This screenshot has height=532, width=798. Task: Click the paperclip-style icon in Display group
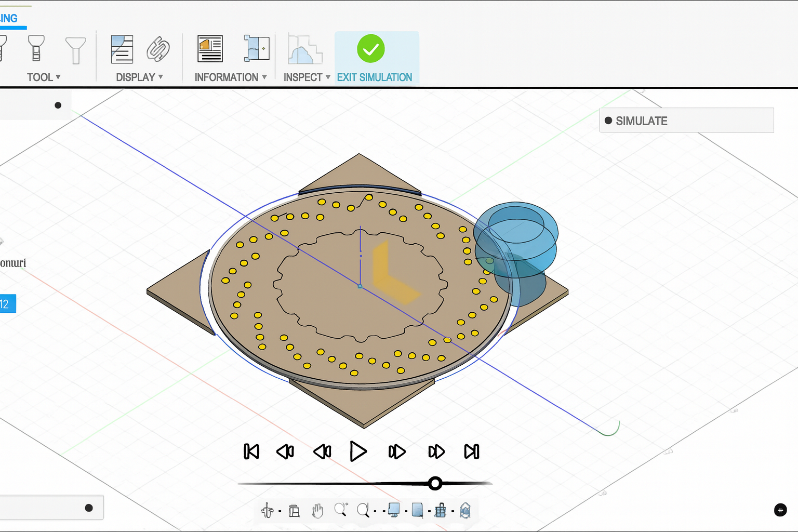tap(158, 49)
